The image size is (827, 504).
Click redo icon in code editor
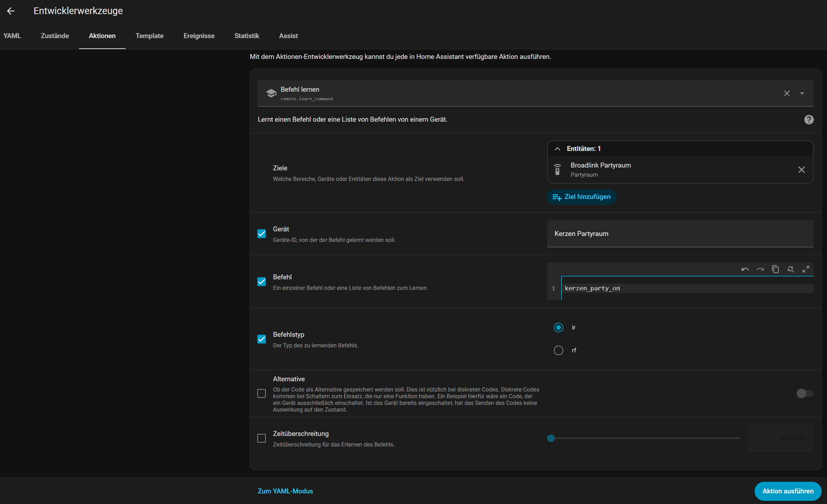(760, 269)
